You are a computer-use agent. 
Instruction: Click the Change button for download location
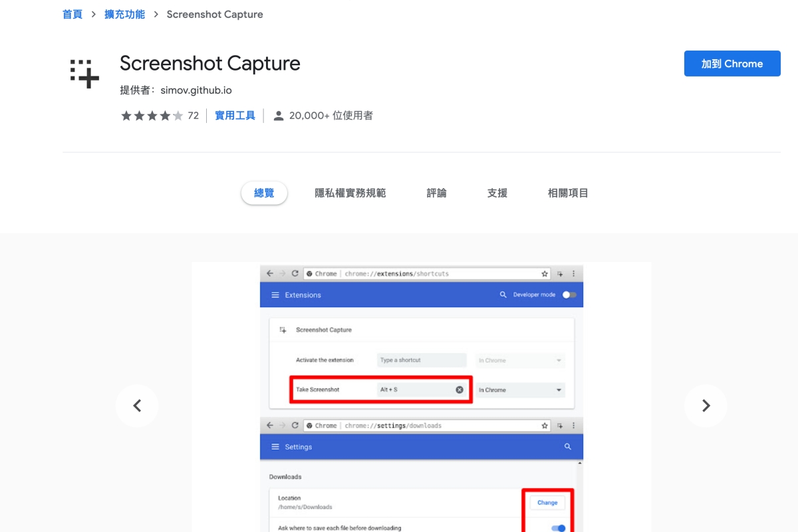coord(547,503)
